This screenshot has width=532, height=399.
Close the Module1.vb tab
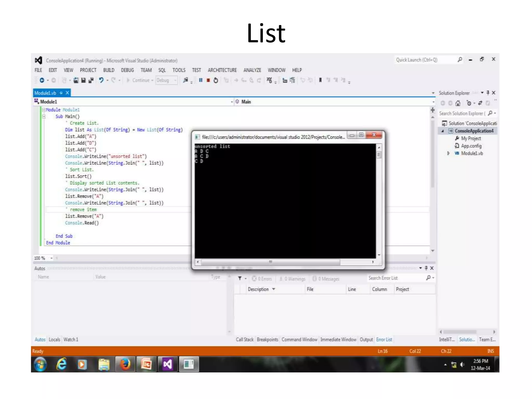[67, 93]
